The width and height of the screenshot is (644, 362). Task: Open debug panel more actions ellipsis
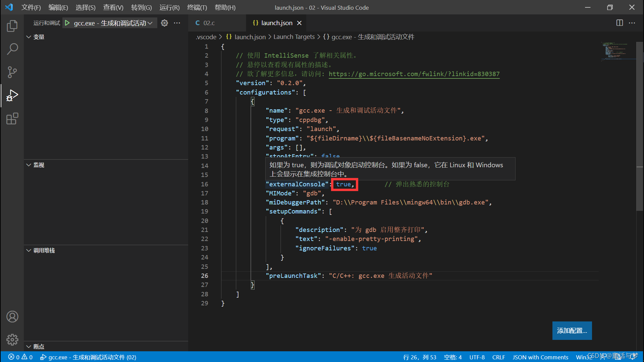(177, 23)
